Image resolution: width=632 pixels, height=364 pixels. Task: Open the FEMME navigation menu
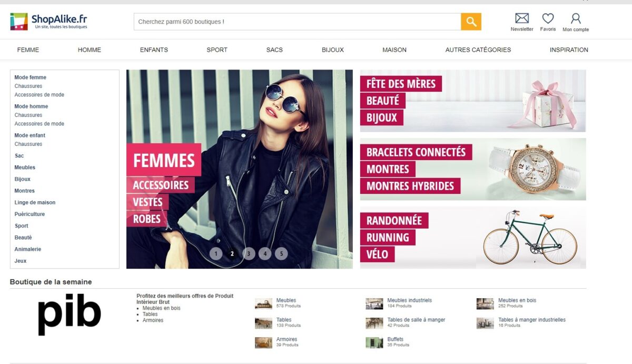[28, 50]
